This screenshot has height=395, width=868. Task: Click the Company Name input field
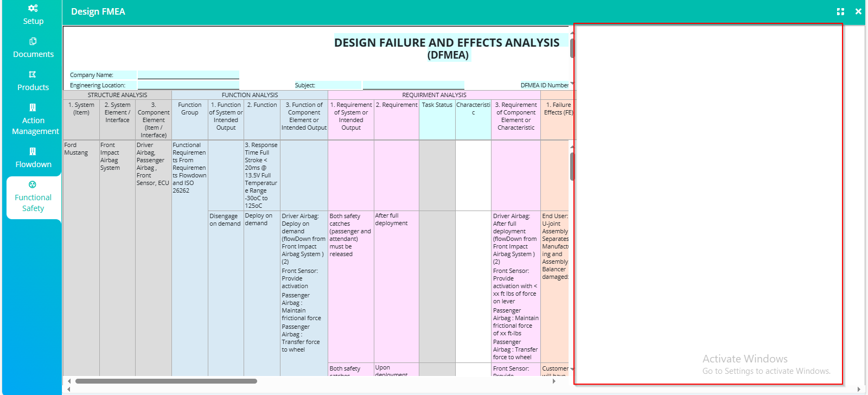tap(188, 75)
